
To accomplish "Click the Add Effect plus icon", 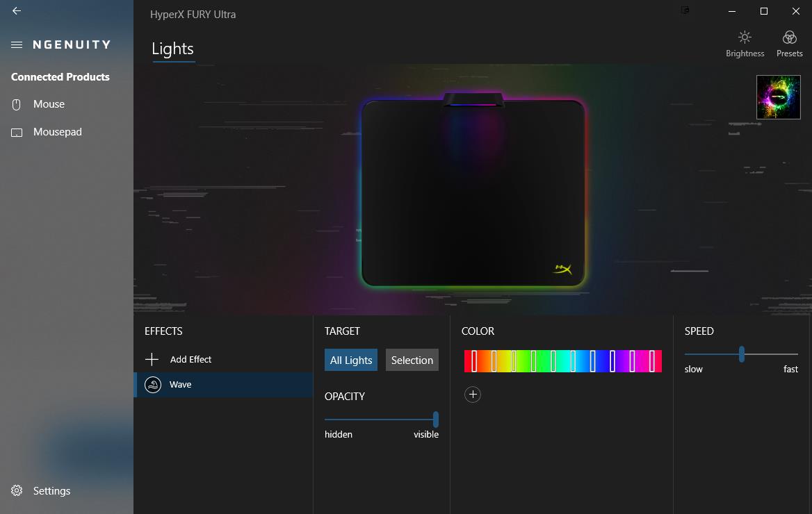I will click(152, 359).
